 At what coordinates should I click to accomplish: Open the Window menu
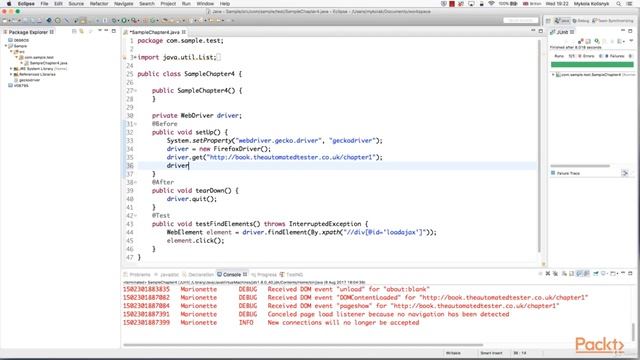[x=205, y=4]
